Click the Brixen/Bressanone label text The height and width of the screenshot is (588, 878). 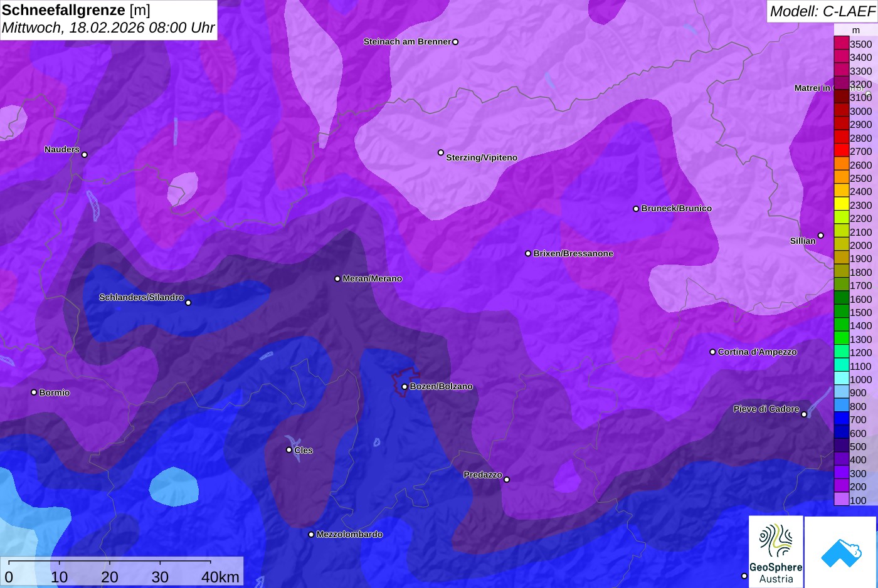[x=573, y=254]
